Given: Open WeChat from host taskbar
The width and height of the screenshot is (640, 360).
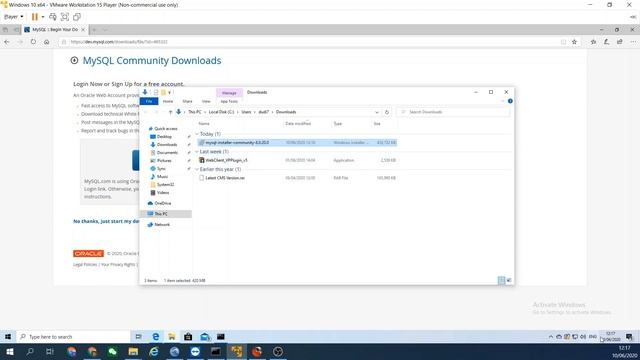Looking at the screenshot, I should (x=113, y=351).
